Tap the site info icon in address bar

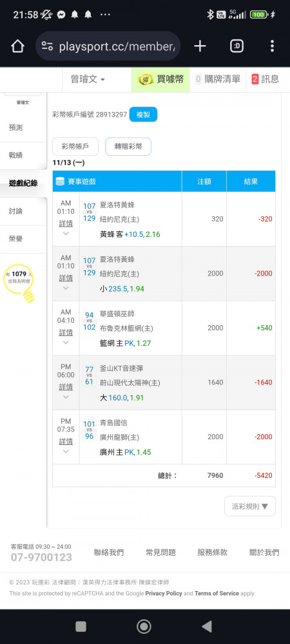[47, 46]
